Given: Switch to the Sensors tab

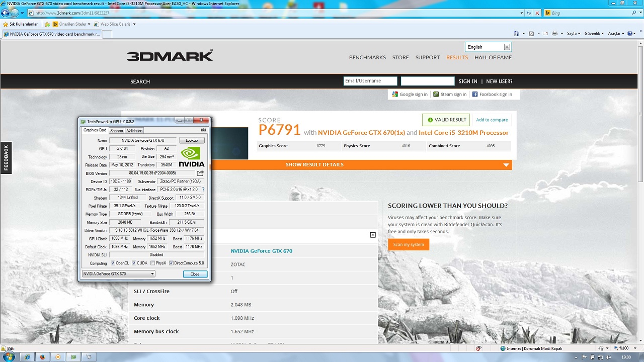Looking at the screenshot, I should [117, 131].
